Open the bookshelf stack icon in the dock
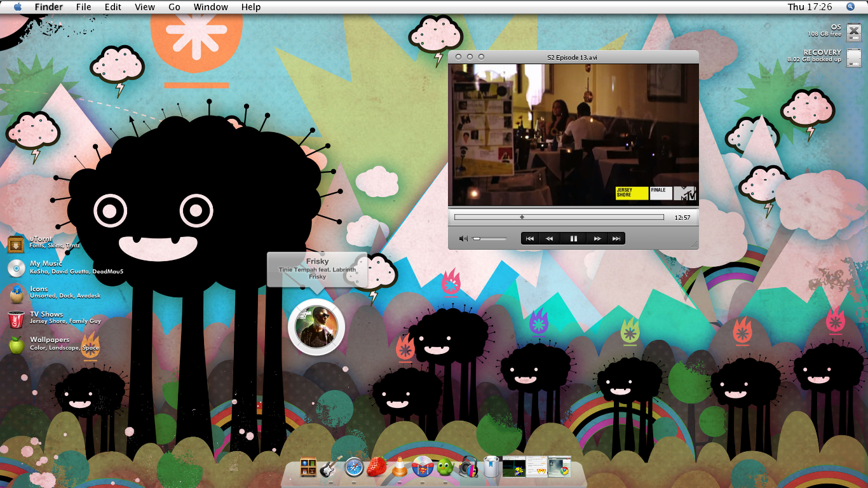 (308, 468)
